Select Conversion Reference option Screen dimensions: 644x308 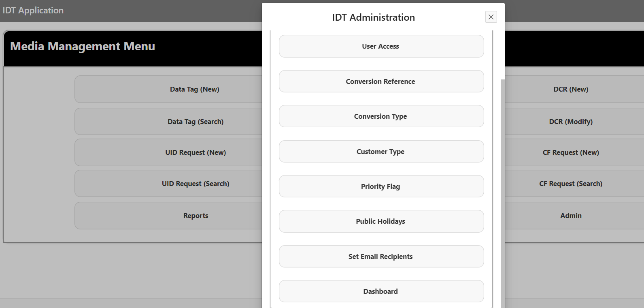[x=381, y=81]
